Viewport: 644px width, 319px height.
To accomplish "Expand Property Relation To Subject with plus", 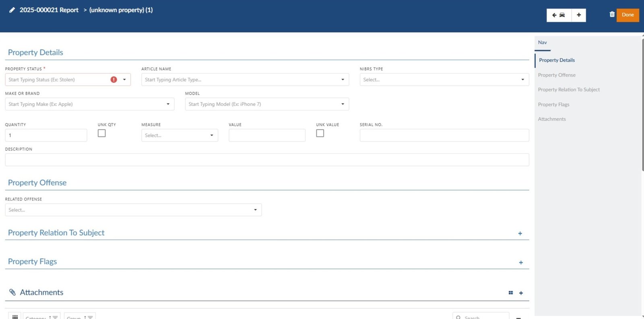I will (x=520, y=234).
